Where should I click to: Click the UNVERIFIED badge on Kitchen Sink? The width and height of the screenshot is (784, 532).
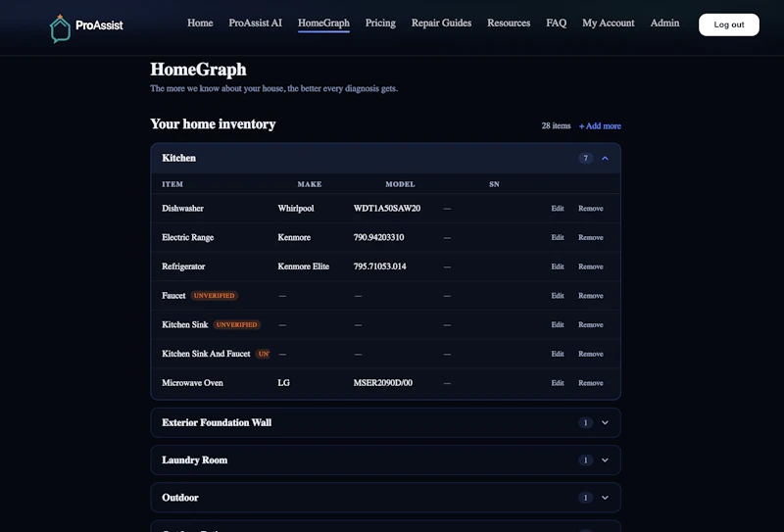click(x=236, y=324)
